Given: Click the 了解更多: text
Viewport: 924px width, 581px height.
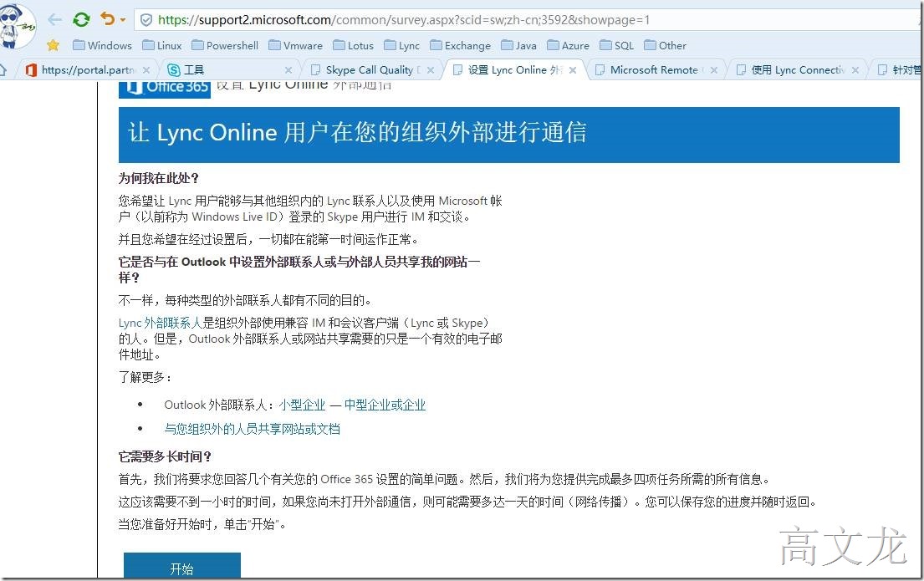Looking at the screenshot, I should [145, 378].
